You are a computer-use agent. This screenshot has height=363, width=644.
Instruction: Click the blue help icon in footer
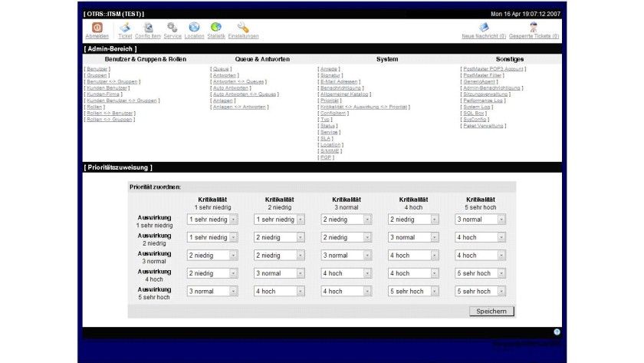pos(557,332)
